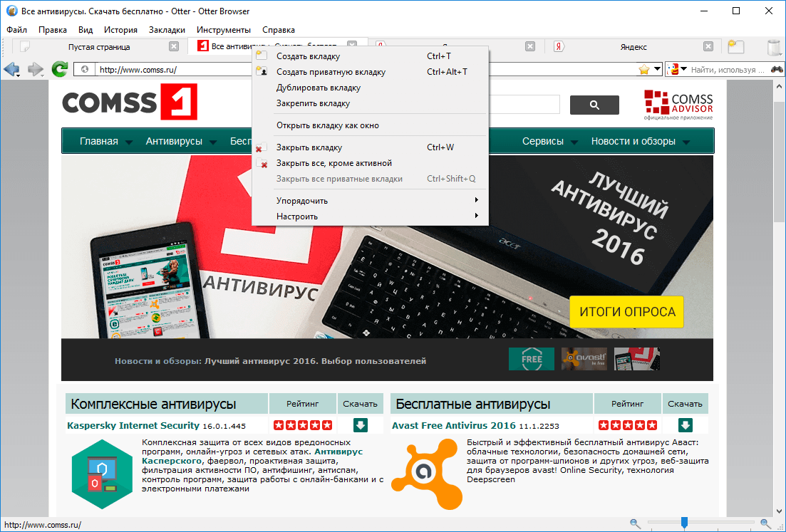The width and height of the screenshot is (786, 532).
Task: Open Kaspersky Internet Security link
Action: coord(133,425)
